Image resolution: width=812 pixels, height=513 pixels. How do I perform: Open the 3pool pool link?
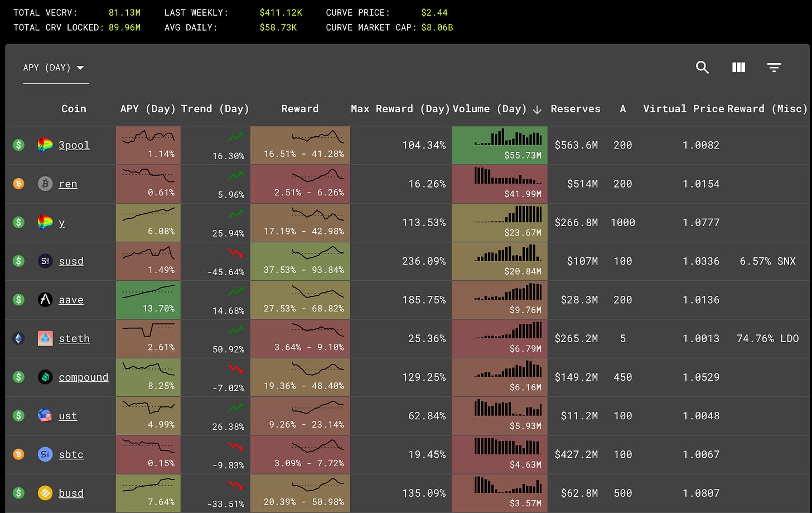pyautogui.click(x=74, y=145)
